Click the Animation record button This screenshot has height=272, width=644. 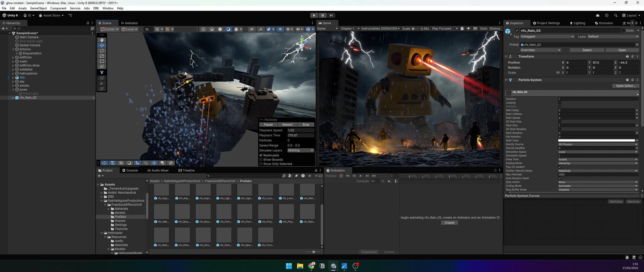tap(341, 176)
